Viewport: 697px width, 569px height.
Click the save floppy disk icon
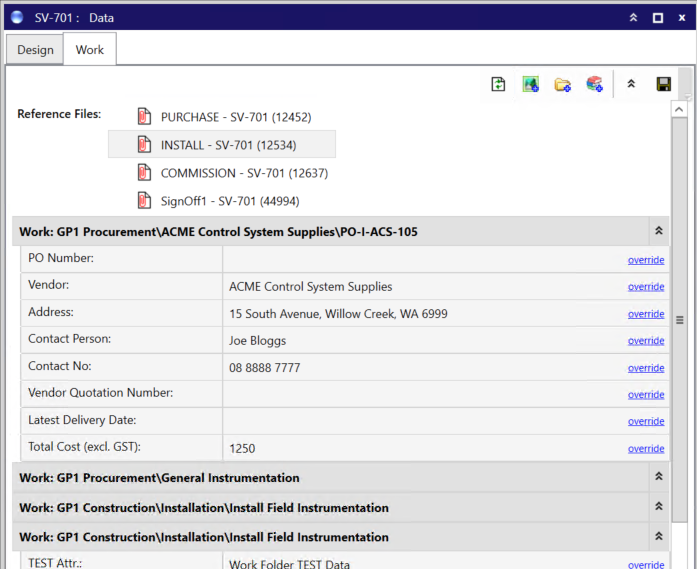coord(663,85)
